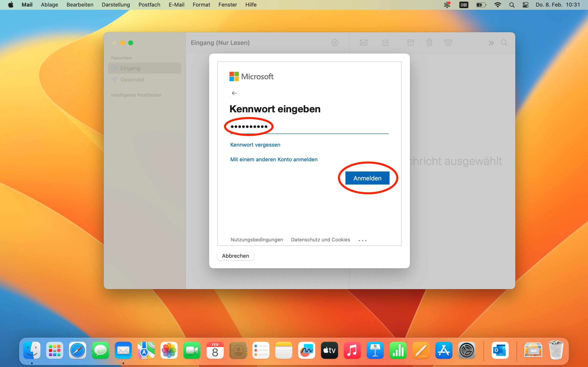
Task: Open the Nutzungsbedingungen terms link
Action: (257, 240)
